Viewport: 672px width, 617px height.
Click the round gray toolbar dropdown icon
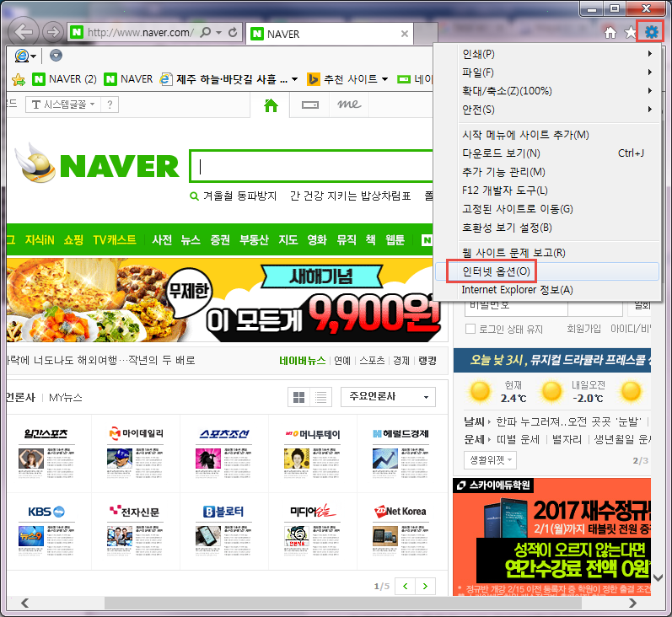[x=56, y=56]
